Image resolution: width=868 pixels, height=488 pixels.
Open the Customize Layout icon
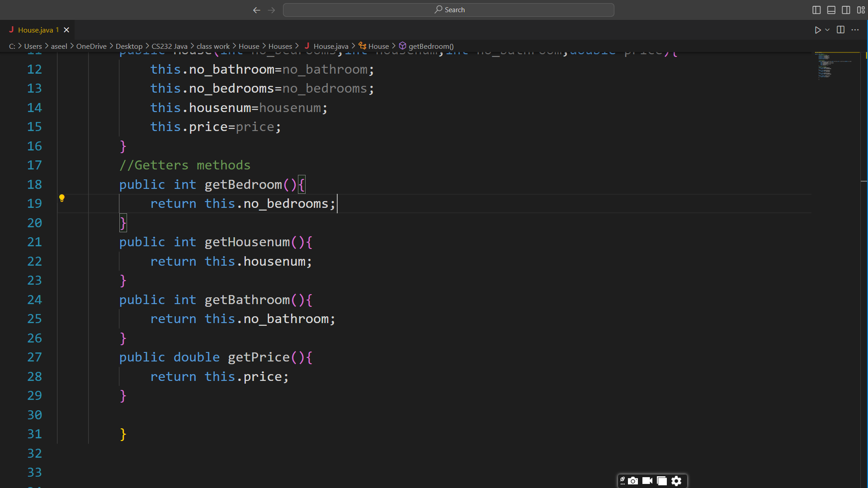pos(861,10)
